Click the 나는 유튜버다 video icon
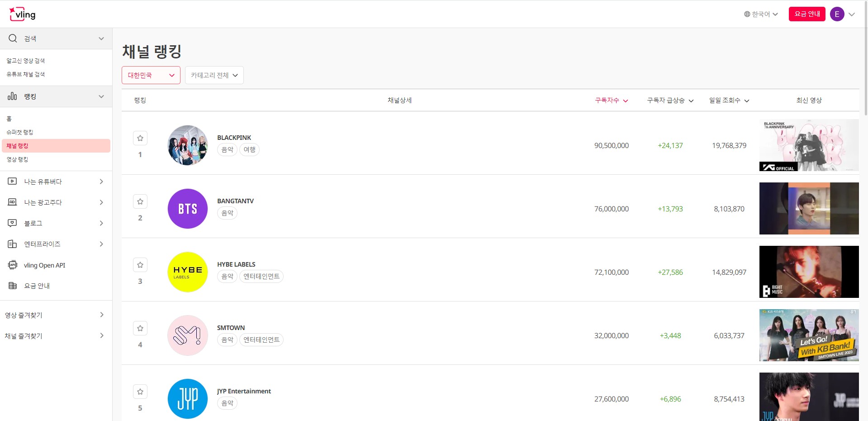The width and height of the screenshot is (868, 421). point(12,182)
